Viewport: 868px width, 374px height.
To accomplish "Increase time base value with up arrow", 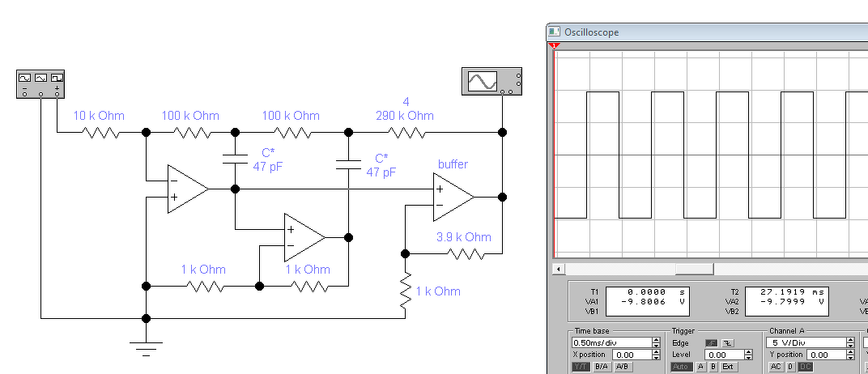I will [656, 340].
